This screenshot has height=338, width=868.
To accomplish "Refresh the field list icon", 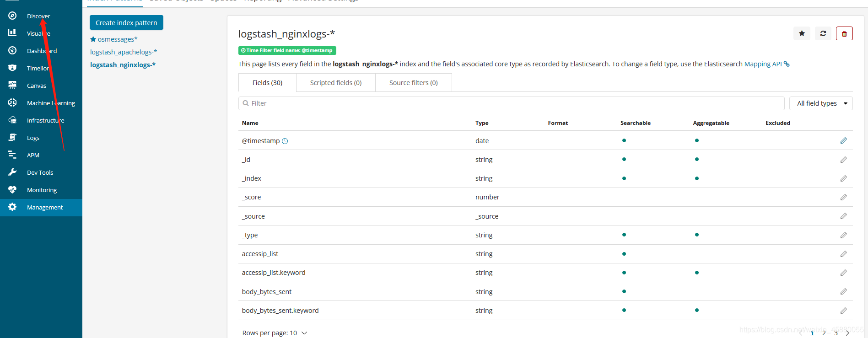I will (x=823, y=33).
